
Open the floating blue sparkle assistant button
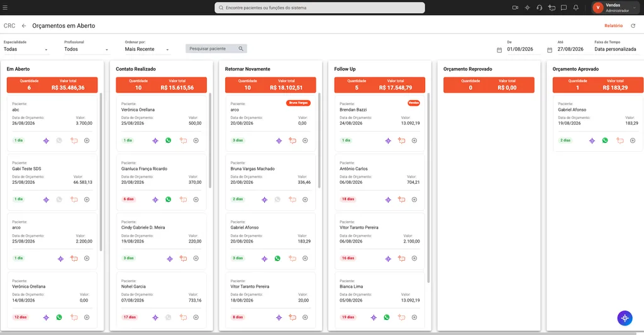click(625, 318)
